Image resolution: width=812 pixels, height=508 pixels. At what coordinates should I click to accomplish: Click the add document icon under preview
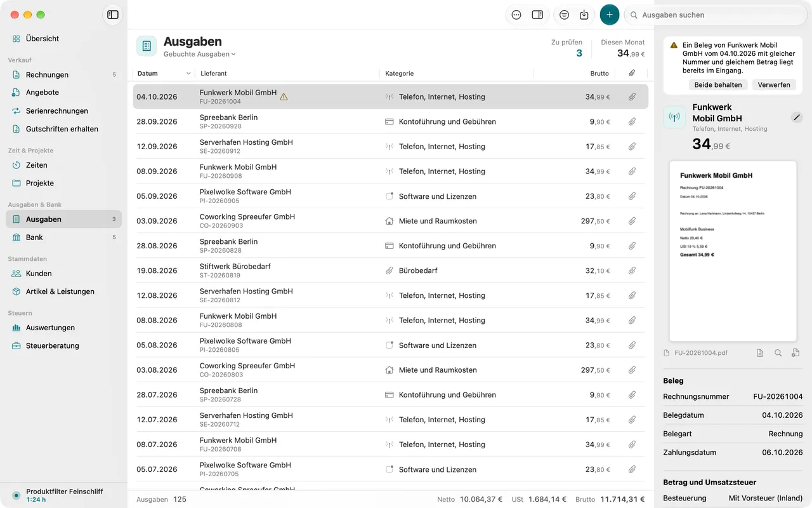[x=796, y=353]
